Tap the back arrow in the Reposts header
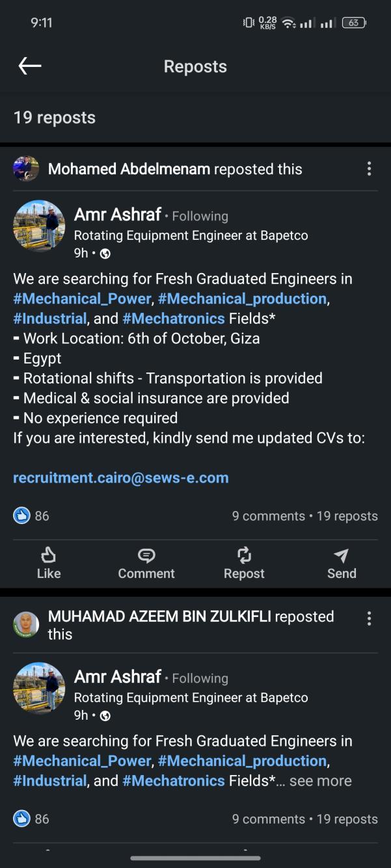 tap(30, 66)
